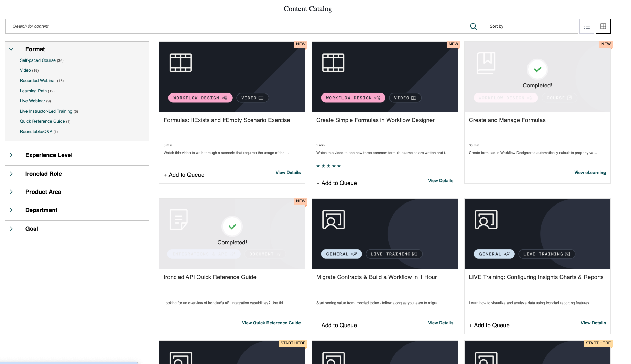Add Configuring Insights training to queue
Screen dimensions: 631x364
click(489, 326)
